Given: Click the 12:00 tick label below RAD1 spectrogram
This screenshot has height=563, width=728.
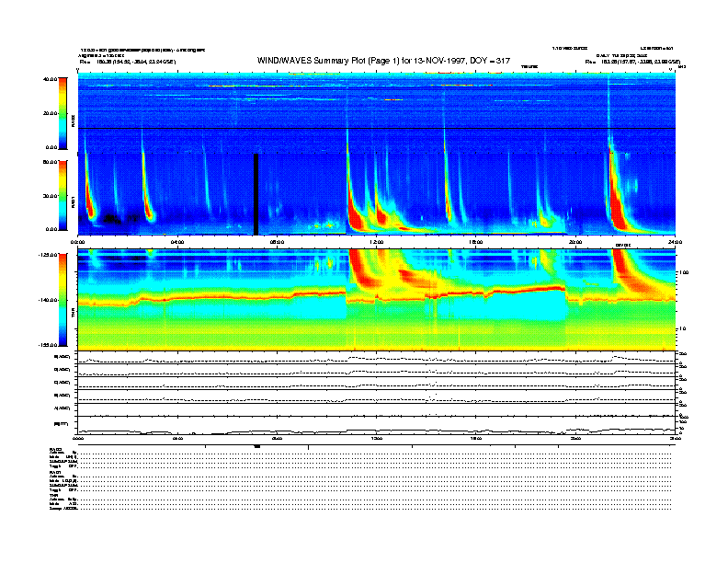Looking at the screenshot, I should (377, 242).
